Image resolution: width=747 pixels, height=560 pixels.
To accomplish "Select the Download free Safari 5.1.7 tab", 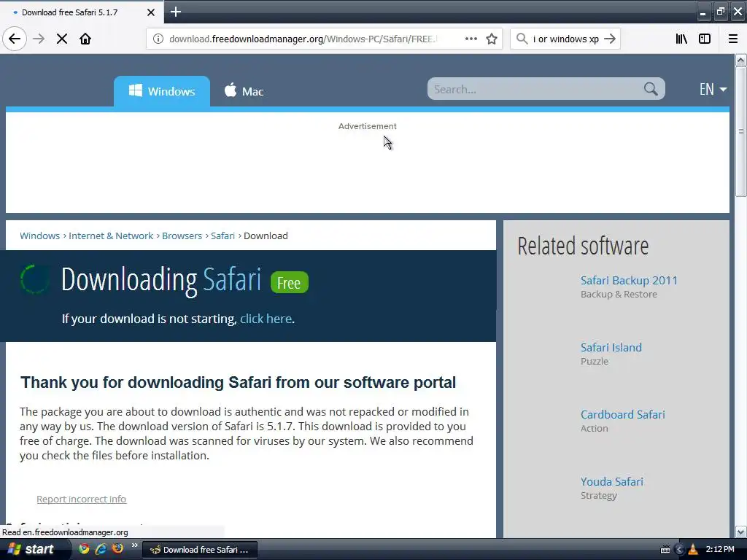I will 82,12.
